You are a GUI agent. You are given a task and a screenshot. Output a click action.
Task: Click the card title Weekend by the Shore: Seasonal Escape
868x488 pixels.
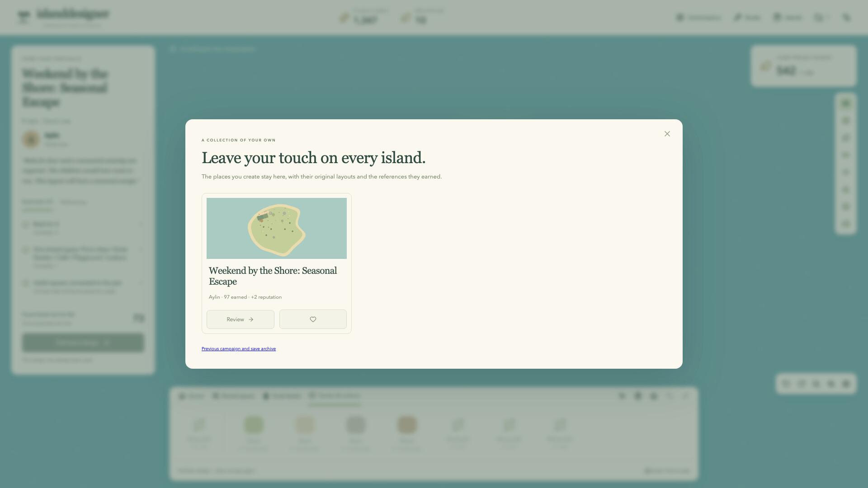coord(273,276)
